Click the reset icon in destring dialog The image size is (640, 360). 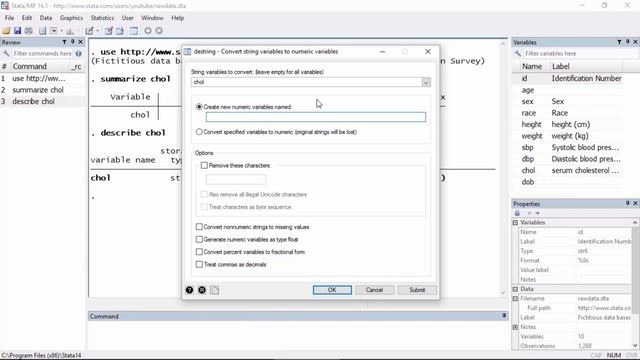(x=202, y=290)
